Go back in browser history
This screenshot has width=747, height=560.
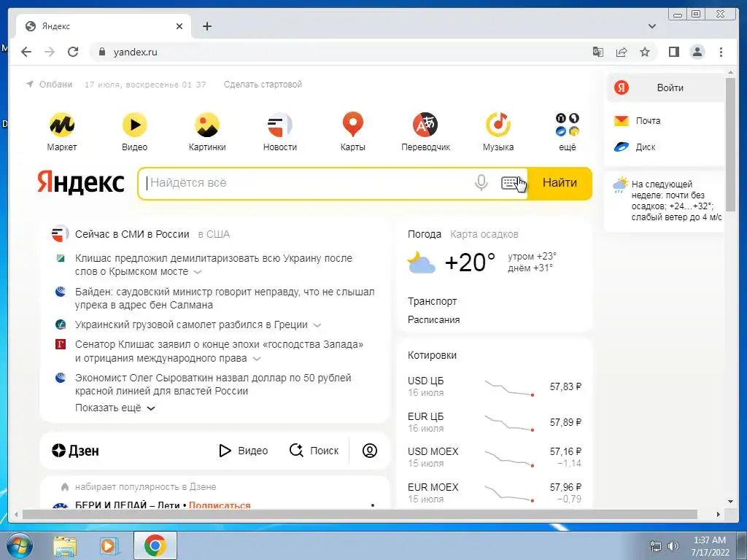click(26, 52)
